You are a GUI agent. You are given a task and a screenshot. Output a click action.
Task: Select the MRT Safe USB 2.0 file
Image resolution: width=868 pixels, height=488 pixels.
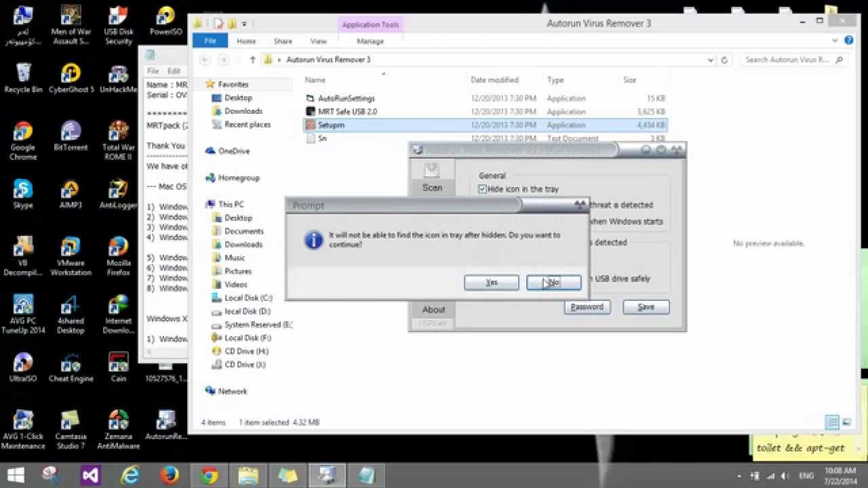[x=347, y=112]
